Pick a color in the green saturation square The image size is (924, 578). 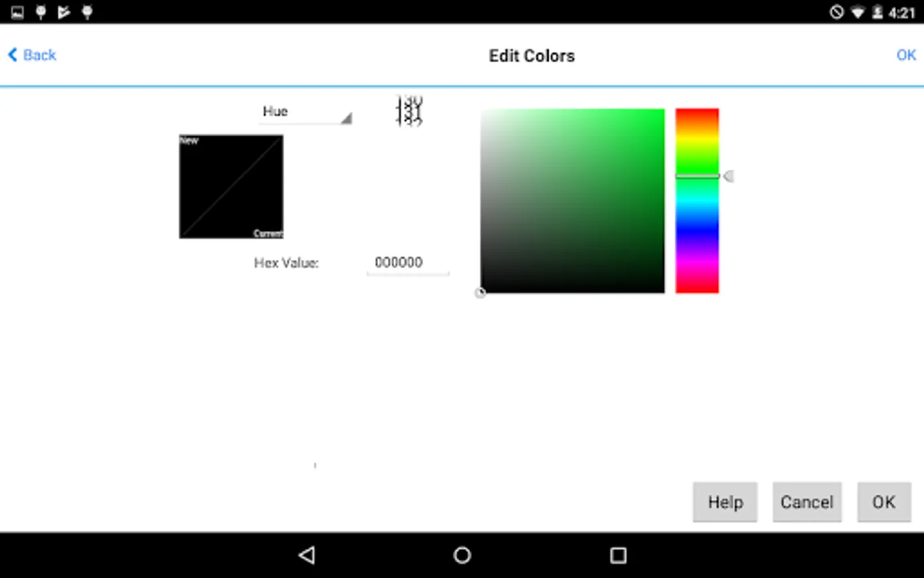pos(572,200)
